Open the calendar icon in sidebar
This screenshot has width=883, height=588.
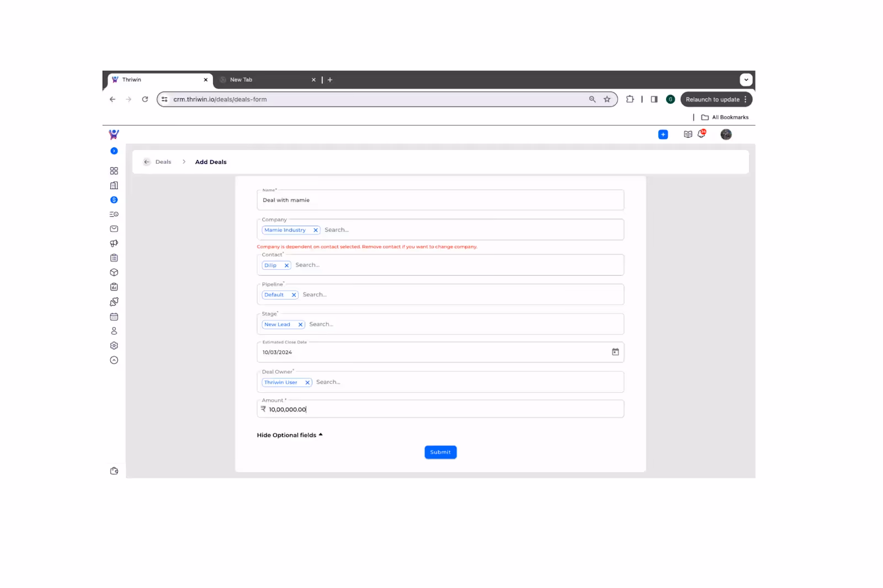click(114, 317)
